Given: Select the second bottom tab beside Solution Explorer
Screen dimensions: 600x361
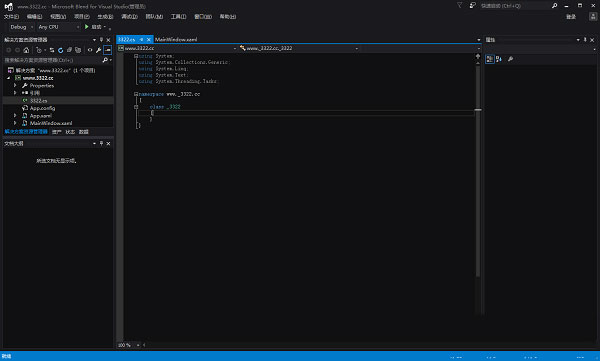Looking at the screenshot, I should pyautogui.click(x=57, y=132).
